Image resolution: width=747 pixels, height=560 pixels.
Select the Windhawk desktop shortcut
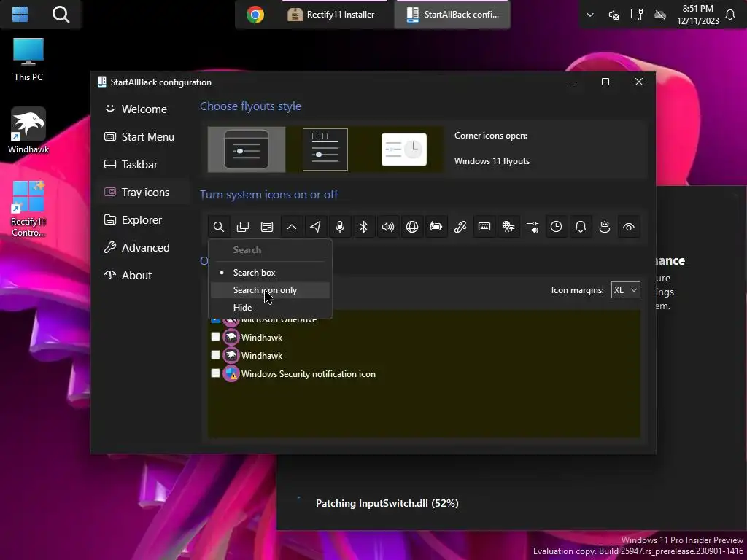[28, 131]
